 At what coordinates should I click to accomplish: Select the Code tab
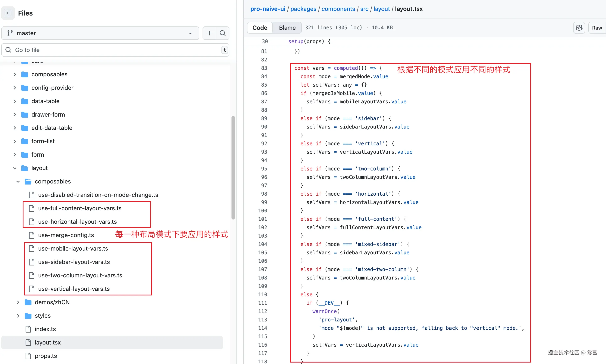tap(260, 28)
